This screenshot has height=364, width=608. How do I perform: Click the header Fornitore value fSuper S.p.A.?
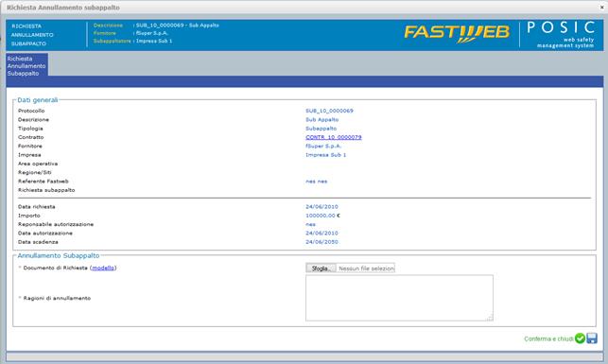(151, 33)
